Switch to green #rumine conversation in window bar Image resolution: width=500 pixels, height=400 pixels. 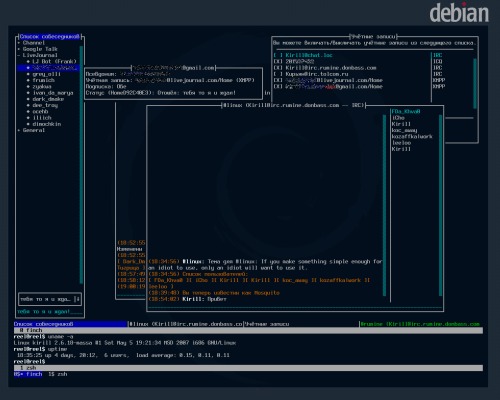tap(420, 324)
